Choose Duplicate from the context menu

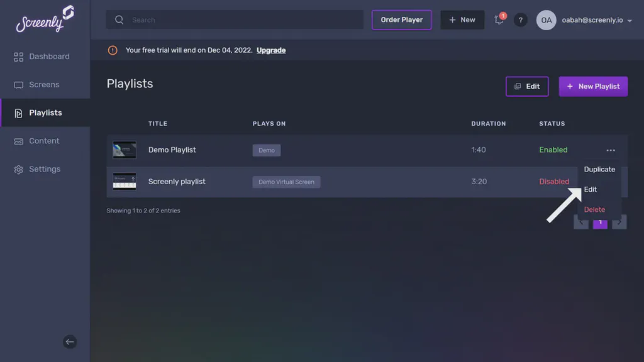tap(599, 169)
